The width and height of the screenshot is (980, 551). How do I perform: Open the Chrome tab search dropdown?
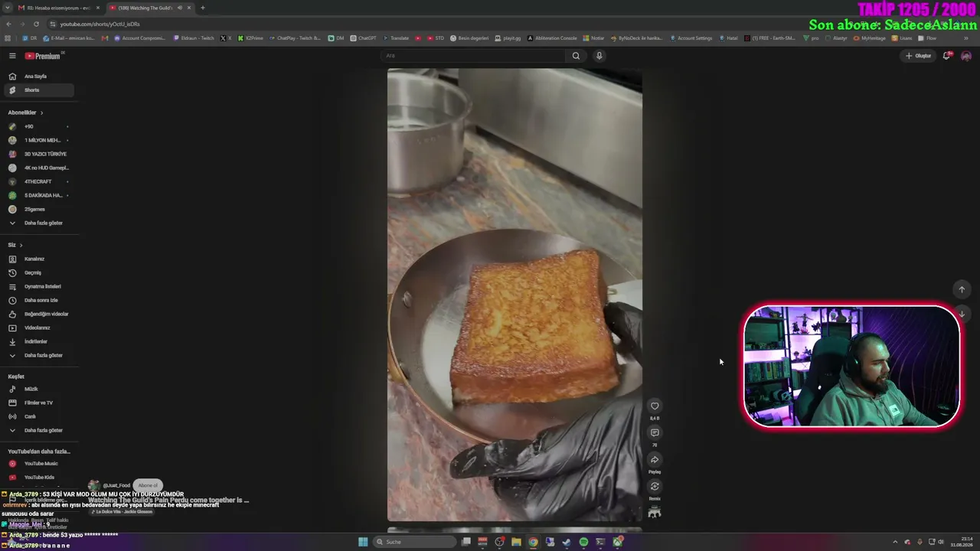click(x=8, y=8)
